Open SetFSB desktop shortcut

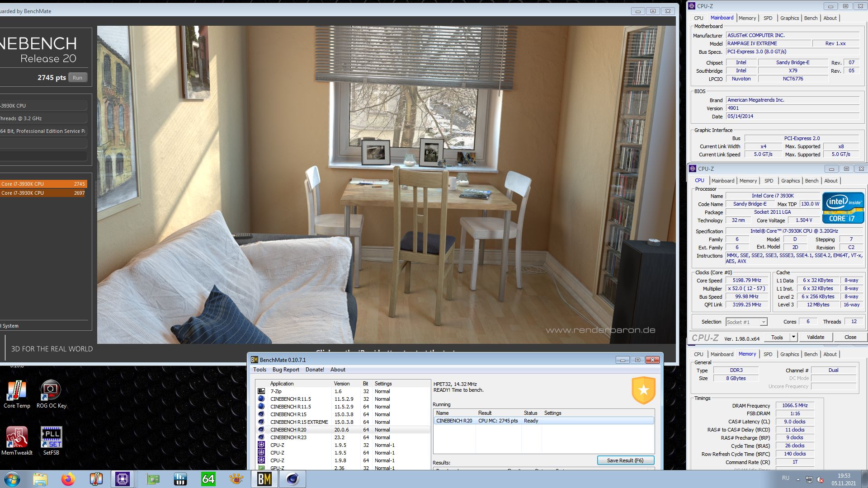[51, 441]
